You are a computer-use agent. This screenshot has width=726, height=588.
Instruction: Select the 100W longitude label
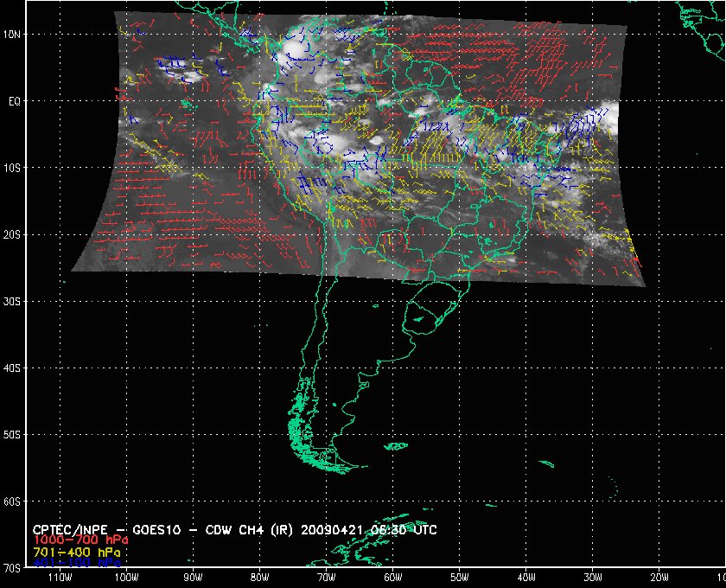pos(126,578)
